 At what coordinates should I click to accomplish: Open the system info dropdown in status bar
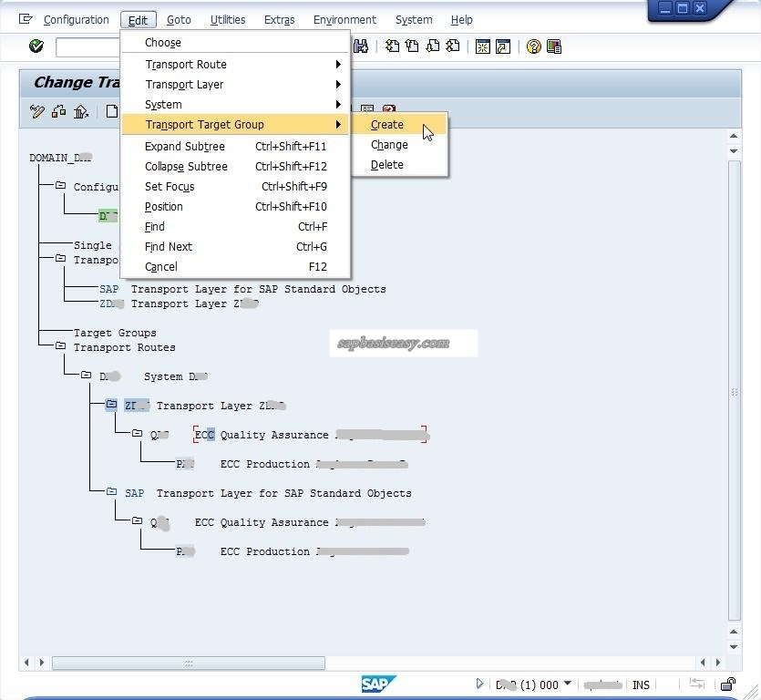(568, 684)
